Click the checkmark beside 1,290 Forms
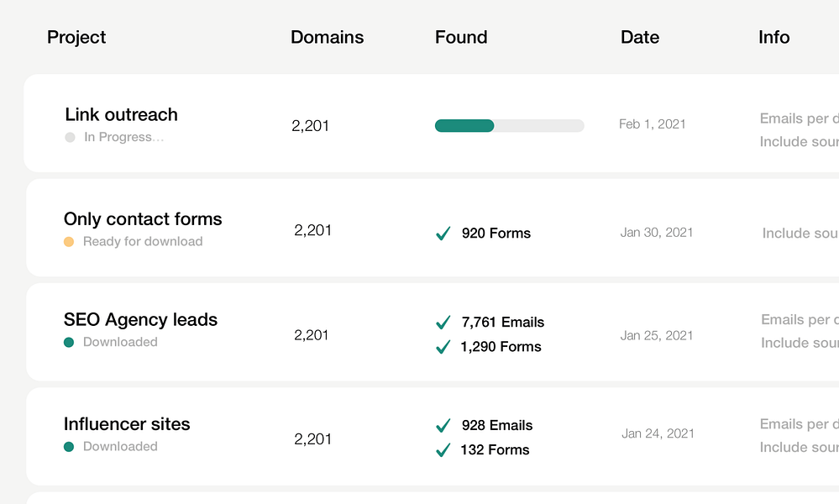The image size is (839, 504). pos(443,347)
